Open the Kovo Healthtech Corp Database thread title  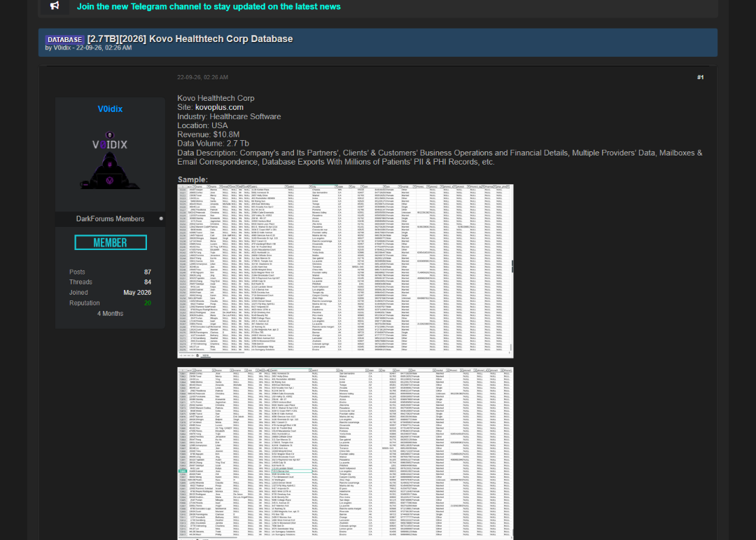pyautogui.click(x=190, y=39)
